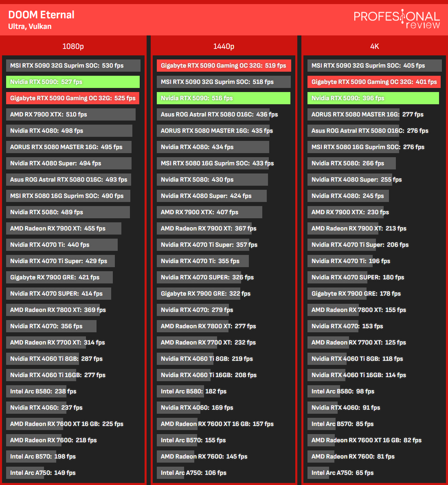
Task: Click AMD RX 7900 XTX 407 fps bar
Action: [209, 212]
